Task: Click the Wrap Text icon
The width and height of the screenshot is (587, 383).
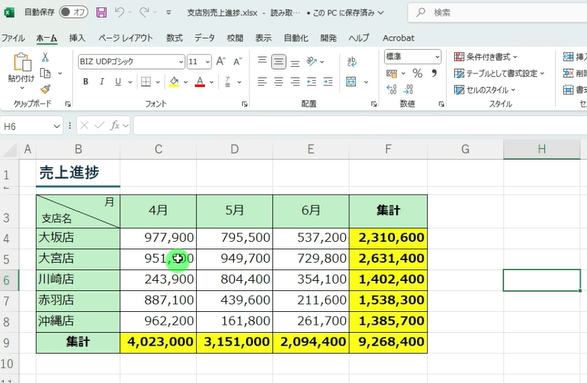Action: [352, 61]
